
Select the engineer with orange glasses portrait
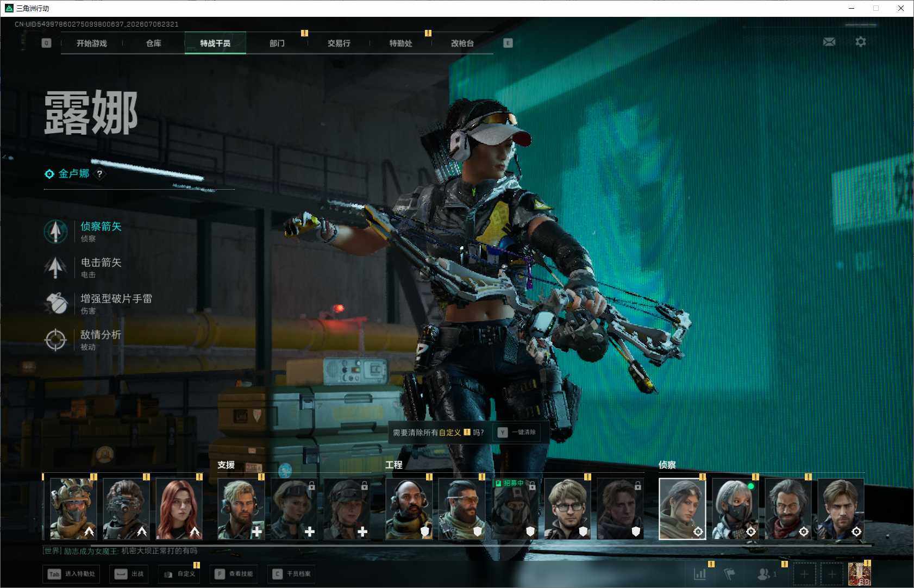(461, 509)
